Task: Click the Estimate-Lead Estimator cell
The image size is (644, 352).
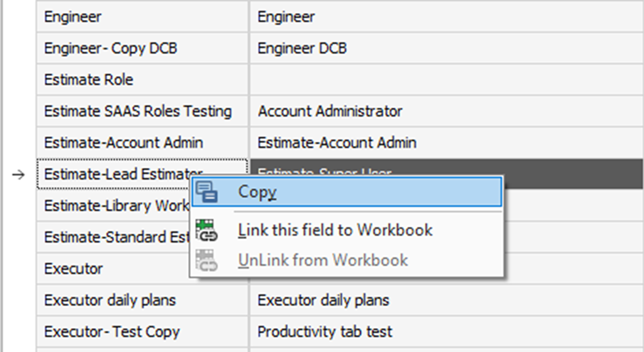Action: 113,174
